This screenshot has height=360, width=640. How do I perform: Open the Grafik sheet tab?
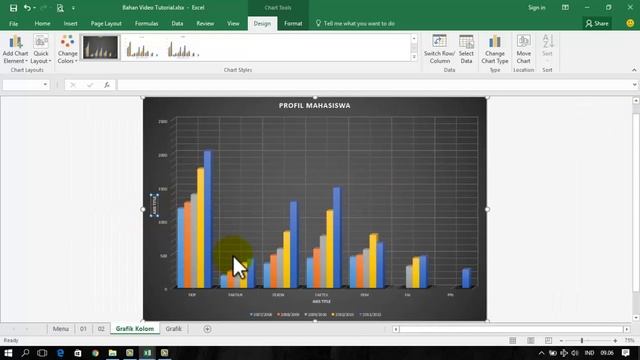[x=173, y=329]
